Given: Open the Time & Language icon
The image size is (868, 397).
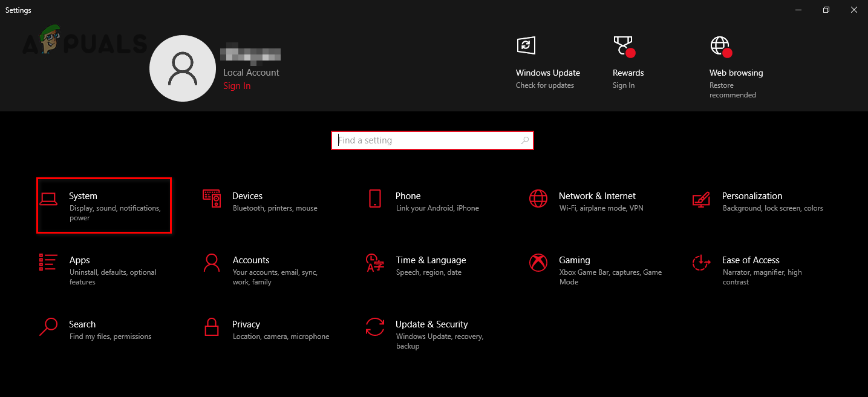Looking at the screenshot, I should [x=375, y=263].
